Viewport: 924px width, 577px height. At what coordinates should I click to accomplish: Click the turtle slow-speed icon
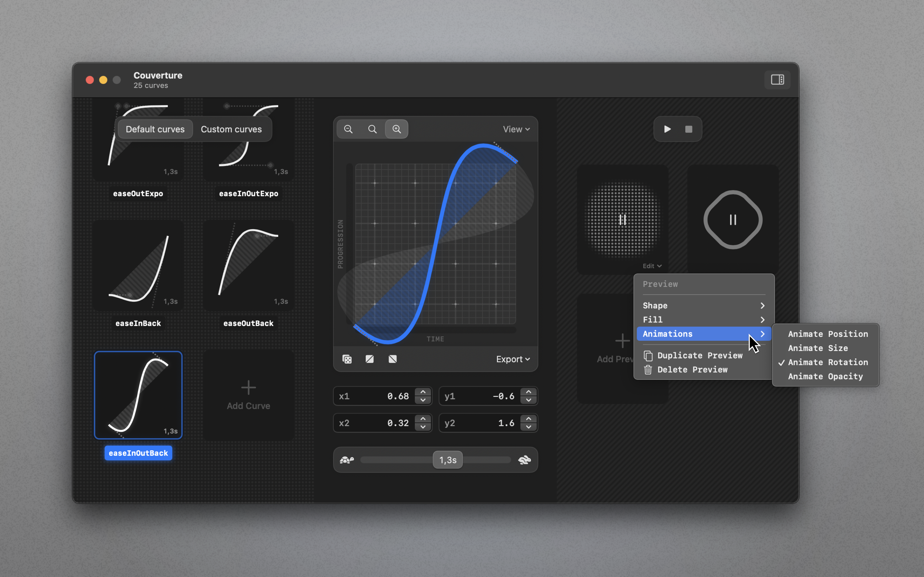(347, 460)
